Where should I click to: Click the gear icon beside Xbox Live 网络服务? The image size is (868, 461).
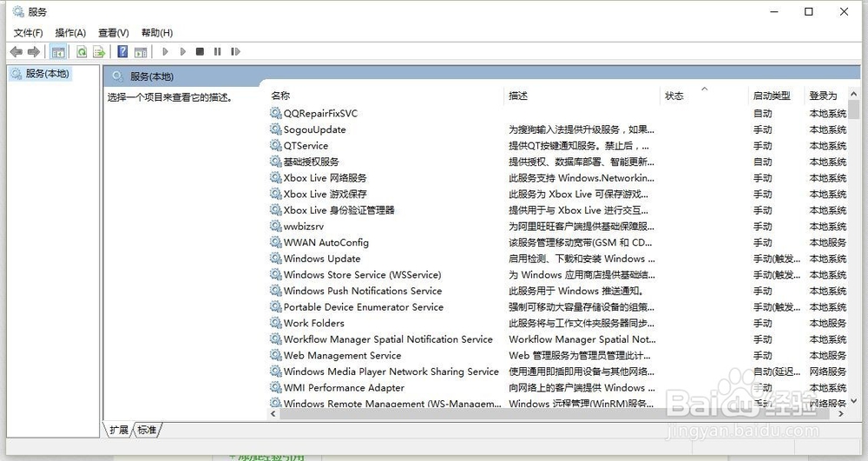tap(276, 177)
